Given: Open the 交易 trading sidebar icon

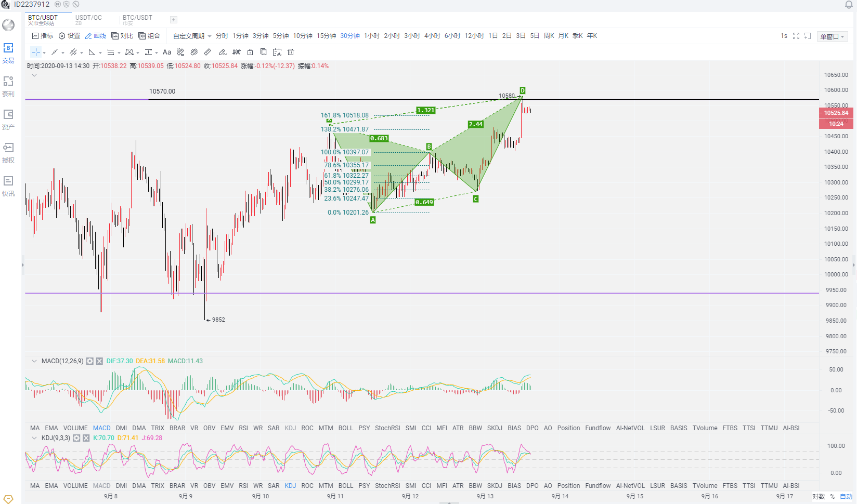Looking at the screenshot, I should tap(8, 53).
